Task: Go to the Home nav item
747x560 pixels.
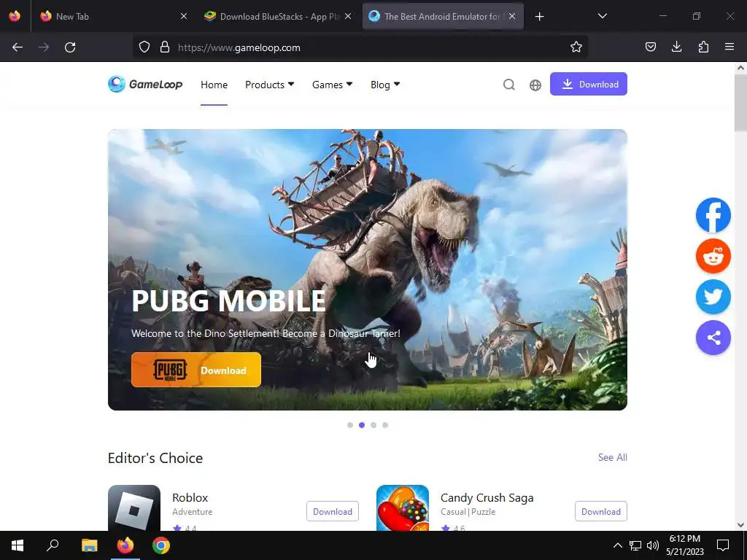Action: tap(214, 85)
